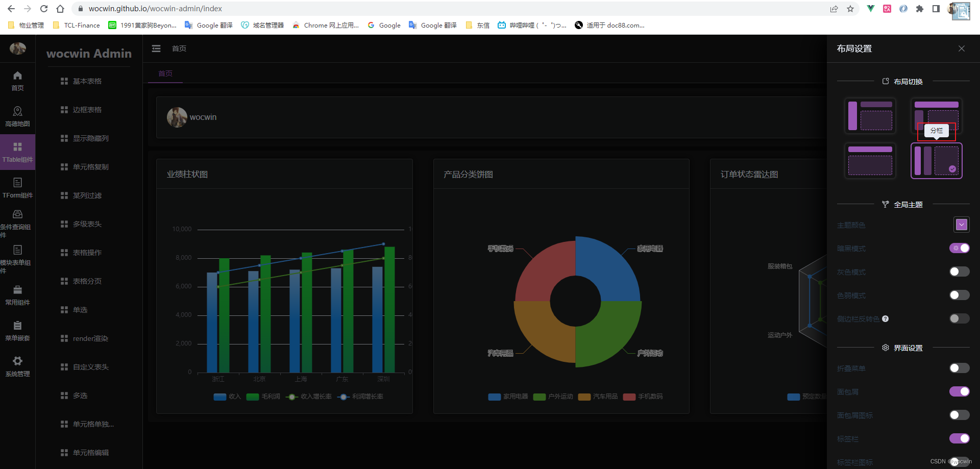
Task: Click the help icon beside 侧边栏反转色
Action: point(886,319)
